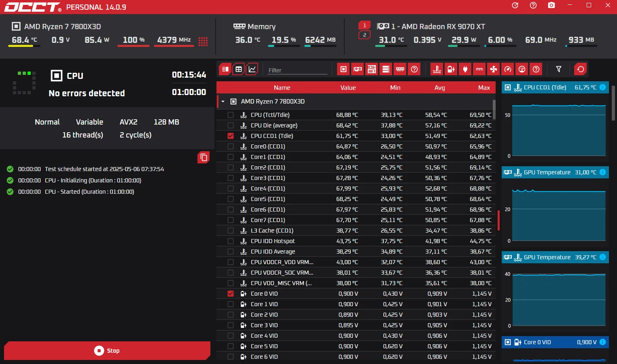Click the CPU CCD1 (Tdie) graph
Screen dimensions: 617x364
coord(559,130)
